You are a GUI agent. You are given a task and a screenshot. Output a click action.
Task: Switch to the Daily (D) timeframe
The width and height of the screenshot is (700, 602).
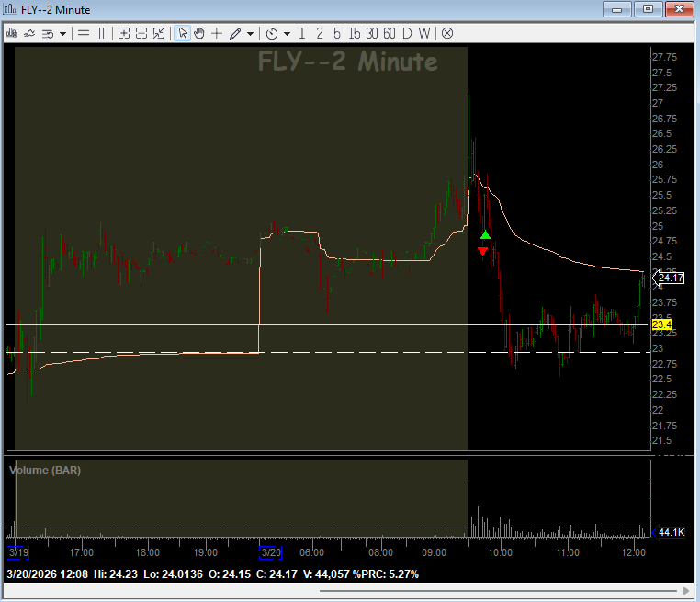(x=407, y=33)
